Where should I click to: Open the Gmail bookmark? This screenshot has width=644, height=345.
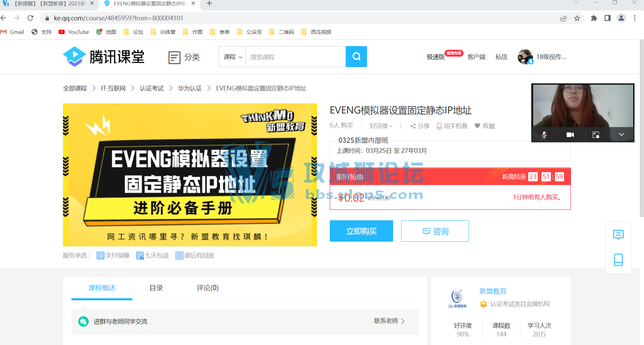(x=13, y=32)
